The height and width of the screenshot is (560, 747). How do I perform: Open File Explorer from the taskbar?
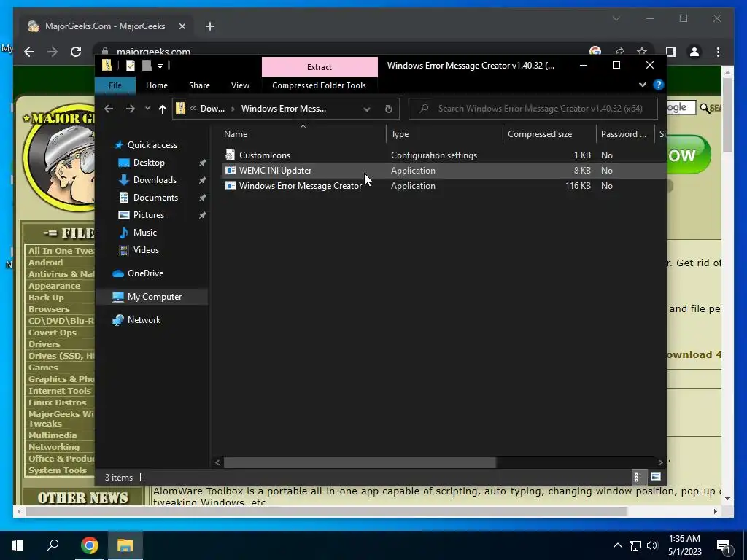[x=125, y=545]
